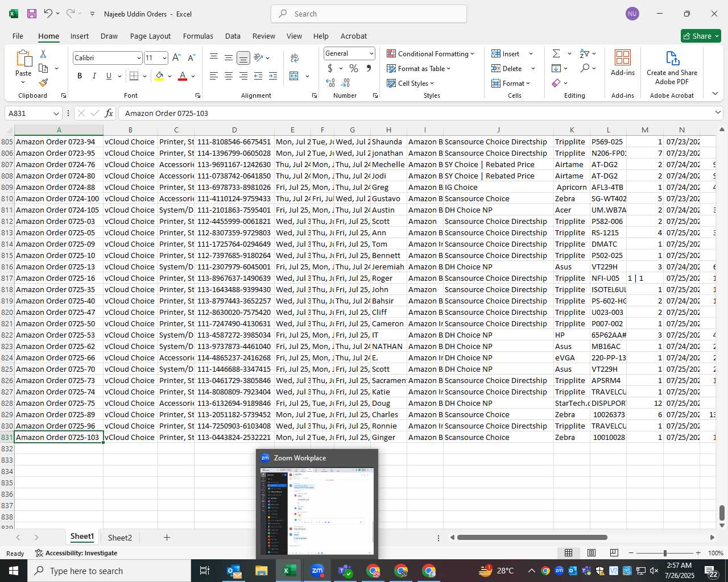Image resolution: width=728 pixels, height=582 pixels.
Task: Click the NU account avatar
Action: tap(632, 14)
